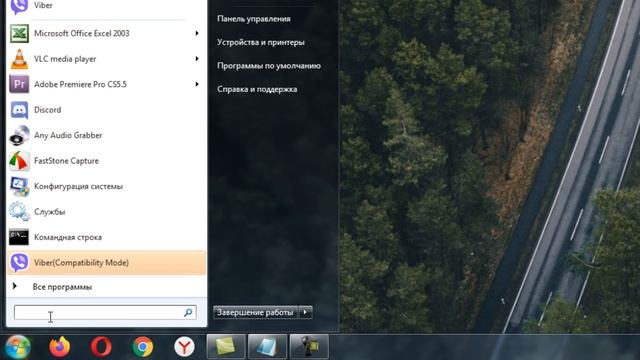Open Справка и поддержка

[x=257, y=89]
